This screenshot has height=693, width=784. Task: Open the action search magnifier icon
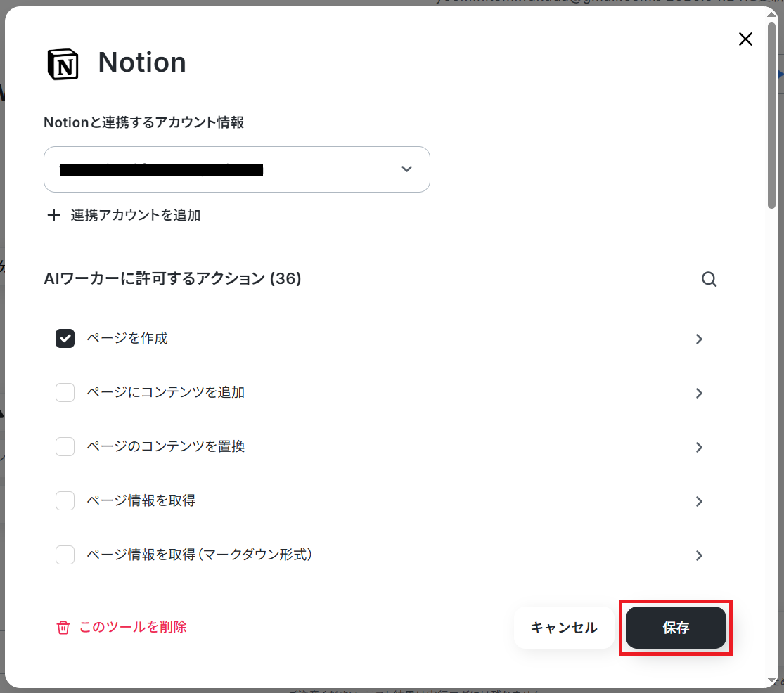[x=709, y=279]
